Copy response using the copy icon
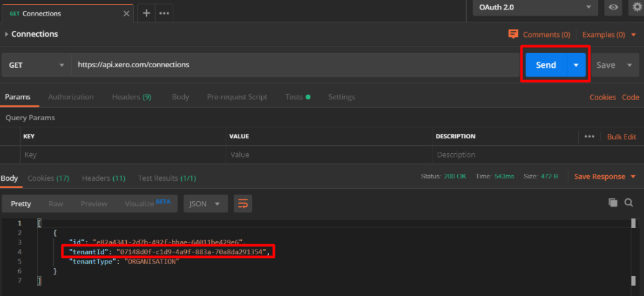The height and width of the screenshot is (296, 644). (613, 202)
